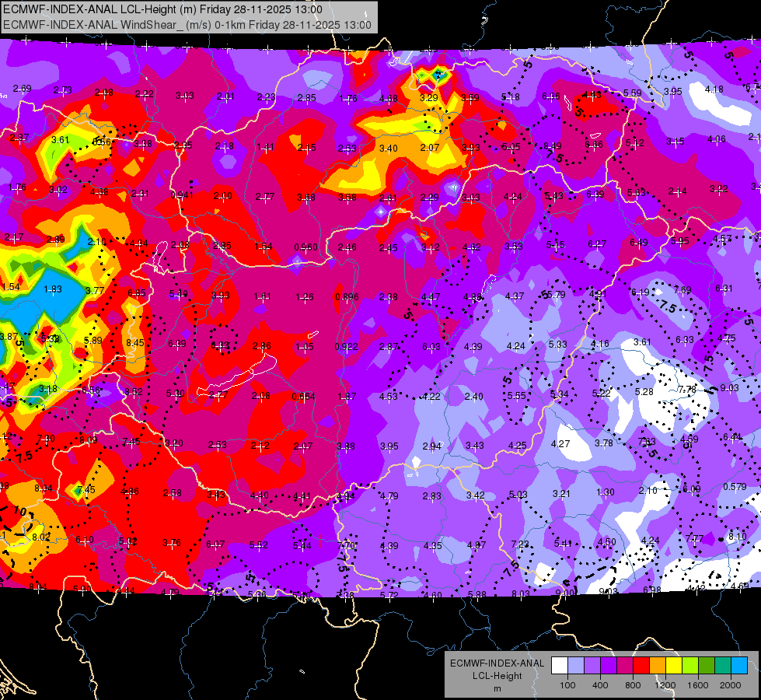Click the wind shear value 7.23

(520, 544)
